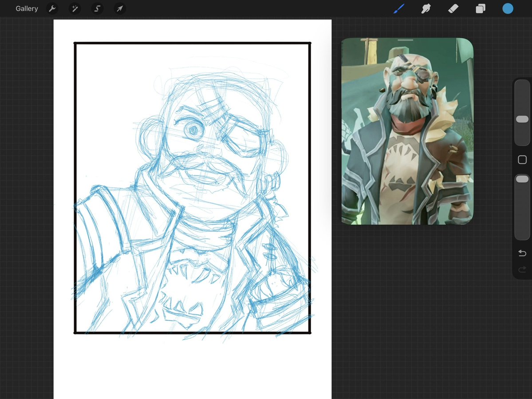Tap the reference window top drag handle
Screen dimensions: 532x399
click(406, 40)
